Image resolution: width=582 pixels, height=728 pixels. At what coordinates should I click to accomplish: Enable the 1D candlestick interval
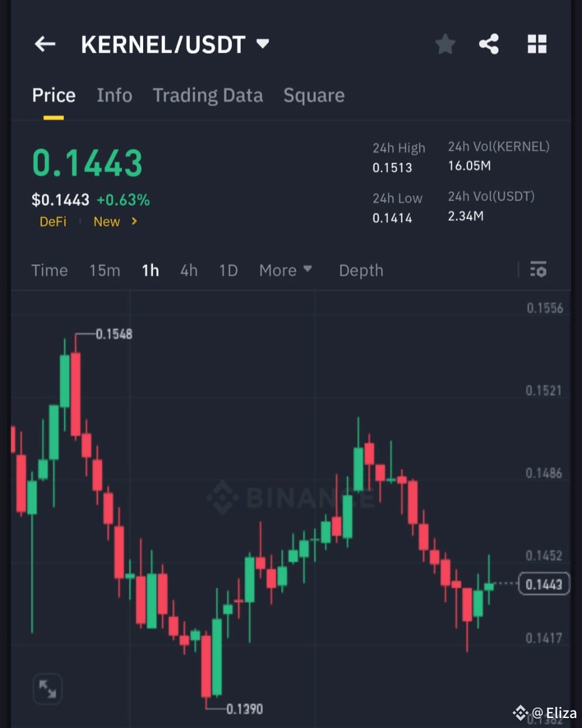pos(228,270)
